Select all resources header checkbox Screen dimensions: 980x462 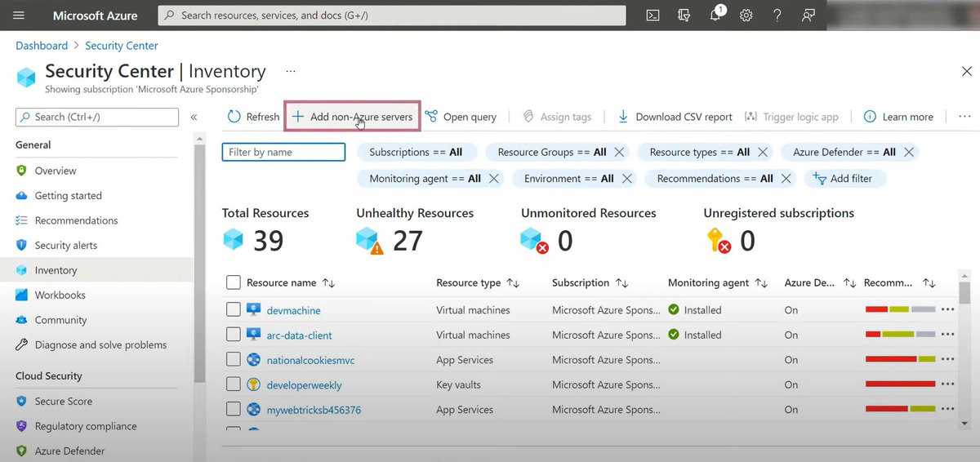tap(234, 282)
